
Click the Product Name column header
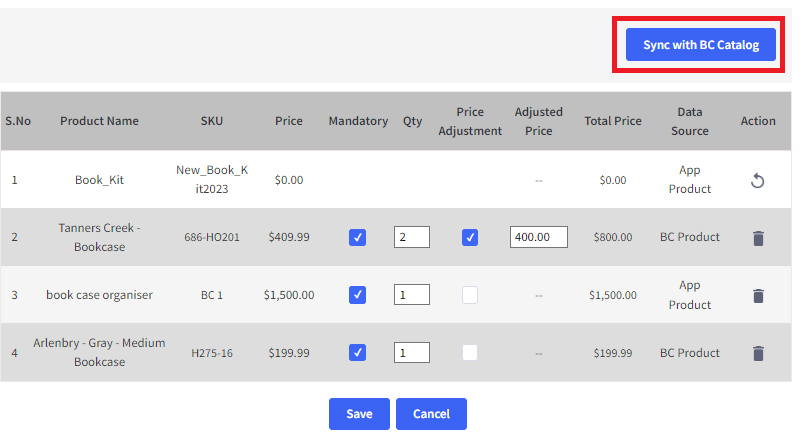(x=99, y=121)
